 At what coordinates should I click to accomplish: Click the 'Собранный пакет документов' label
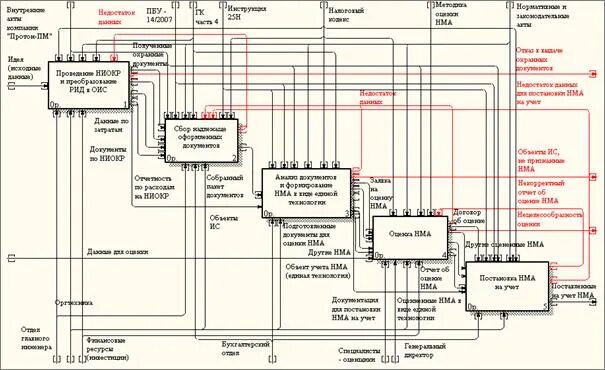coord(225,186)
